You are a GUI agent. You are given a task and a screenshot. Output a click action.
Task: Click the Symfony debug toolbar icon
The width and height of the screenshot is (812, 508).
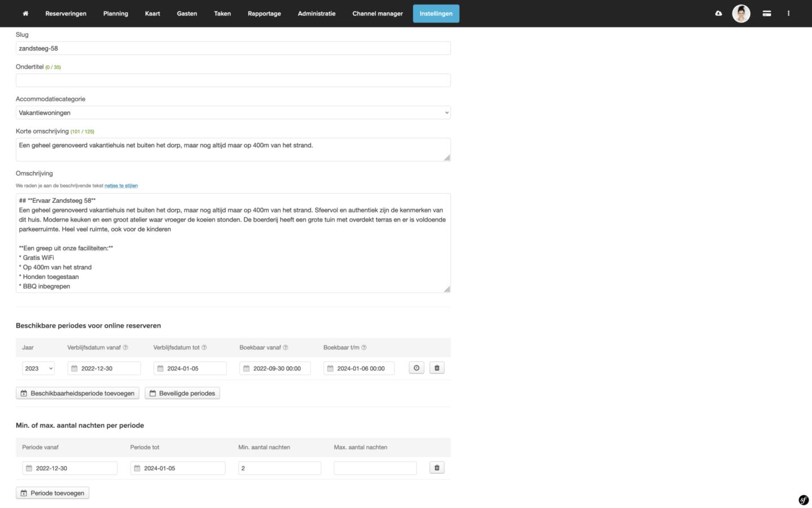click(804, 500)
